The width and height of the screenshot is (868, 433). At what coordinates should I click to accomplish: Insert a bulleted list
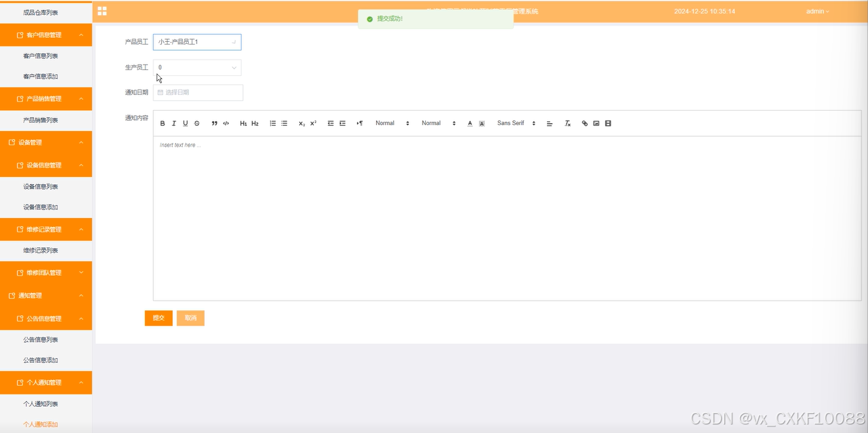tap(284, 123)
